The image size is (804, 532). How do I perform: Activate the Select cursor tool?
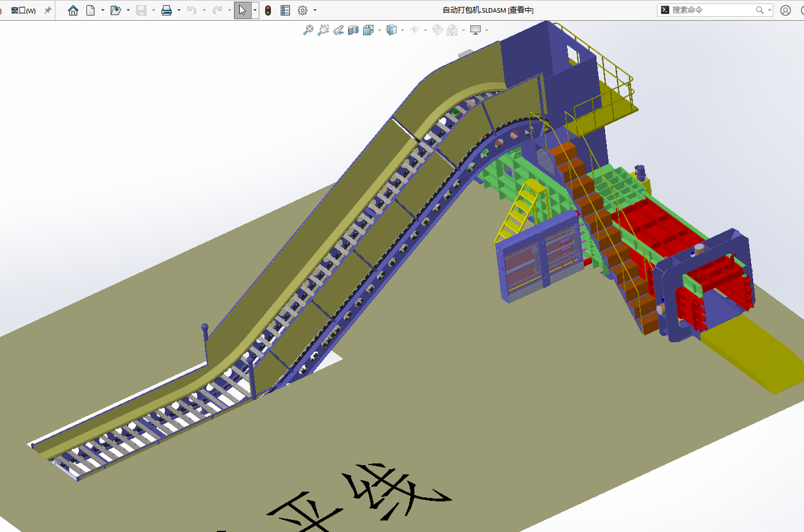tap(243, 10)
